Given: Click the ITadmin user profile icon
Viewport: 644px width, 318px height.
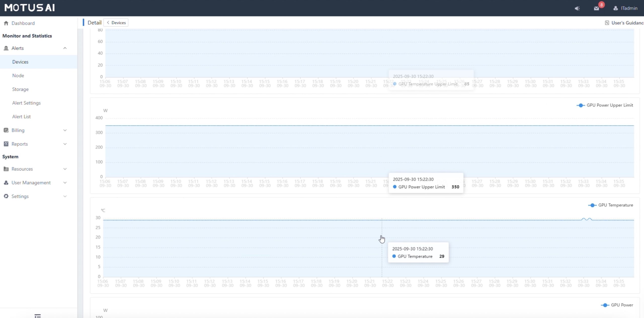Looking at the screenshot, I should (x=615, y=8).
